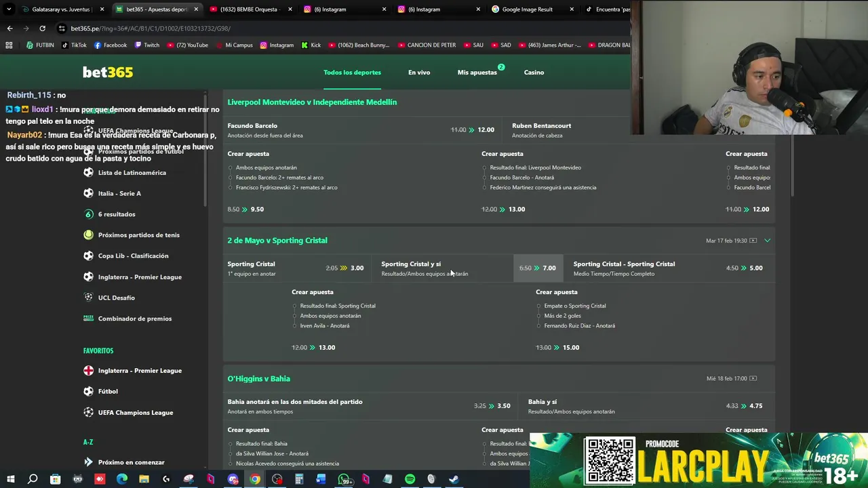Open Facebook bookmark

(111, 45)
